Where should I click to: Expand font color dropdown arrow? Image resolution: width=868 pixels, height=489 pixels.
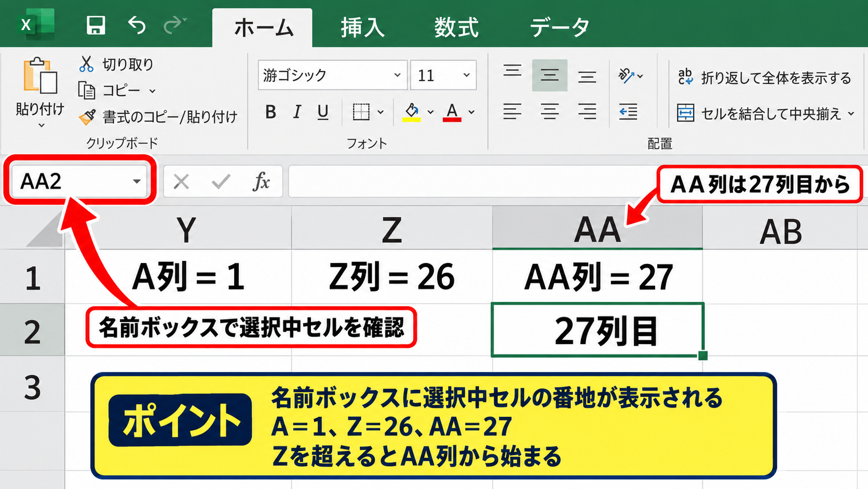471,112
